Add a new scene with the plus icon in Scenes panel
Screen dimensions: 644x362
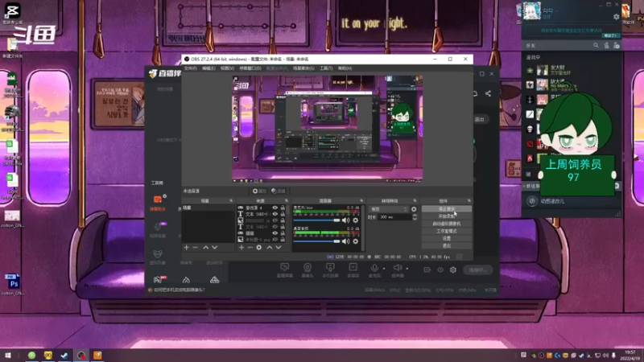point(187,248)
